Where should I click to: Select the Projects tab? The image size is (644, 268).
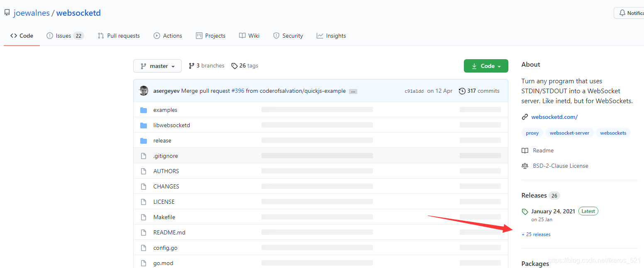pos(211,36)
